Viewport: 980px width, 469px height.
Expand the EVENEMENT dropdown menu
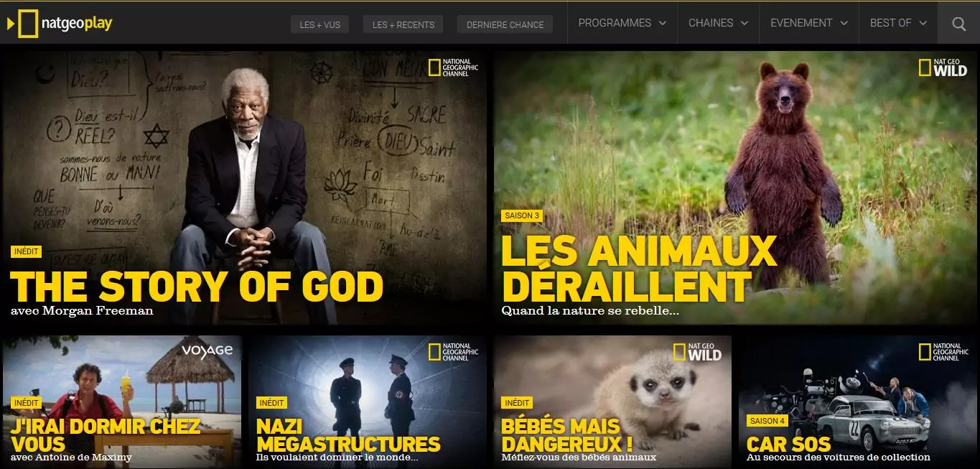coord(809,23)
